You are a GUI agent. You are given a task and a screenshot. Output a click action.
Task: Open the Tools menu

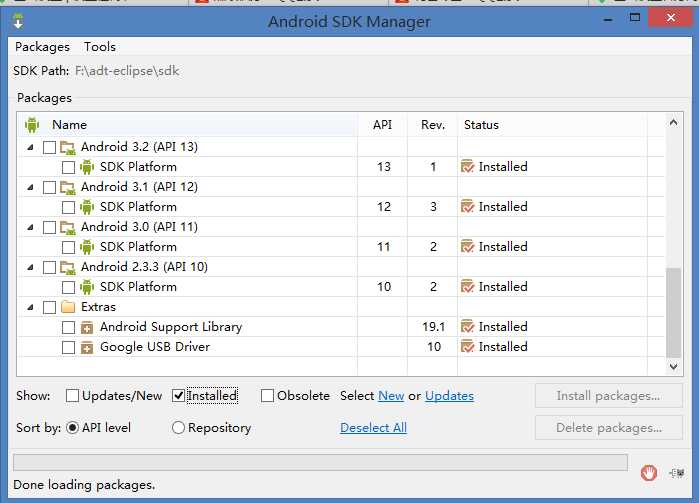click(100, 47)
